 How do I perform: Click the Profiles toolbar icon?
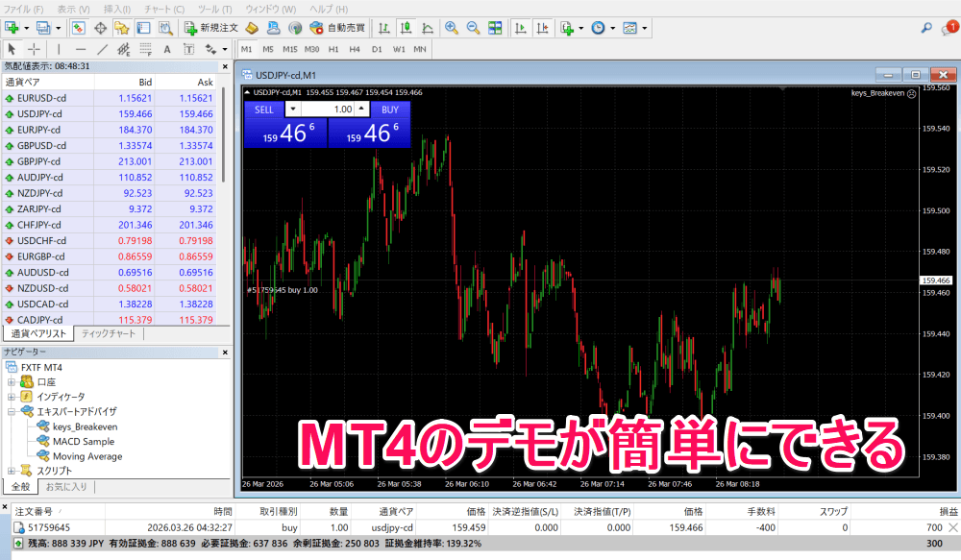tap(43, 28)
